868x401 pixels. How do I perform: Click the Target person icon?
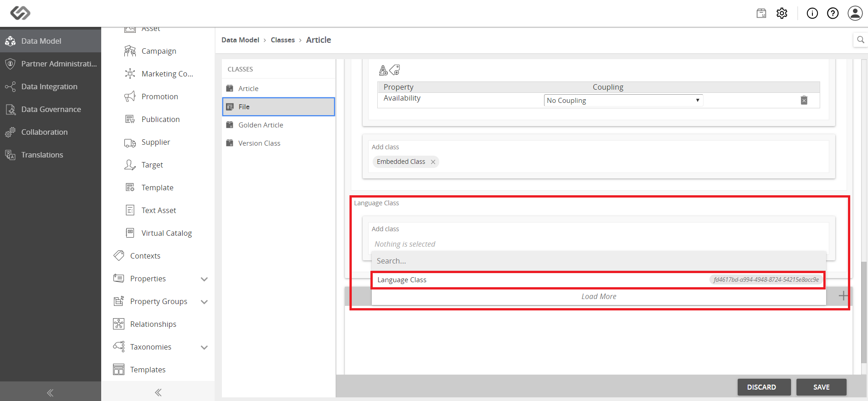coord(130,165)
